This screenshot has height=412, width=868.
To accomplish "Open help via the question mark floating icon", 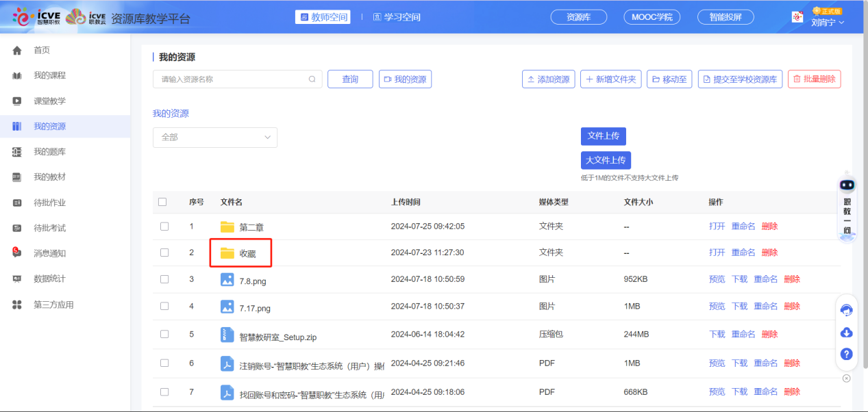I will tap(847, 354).
